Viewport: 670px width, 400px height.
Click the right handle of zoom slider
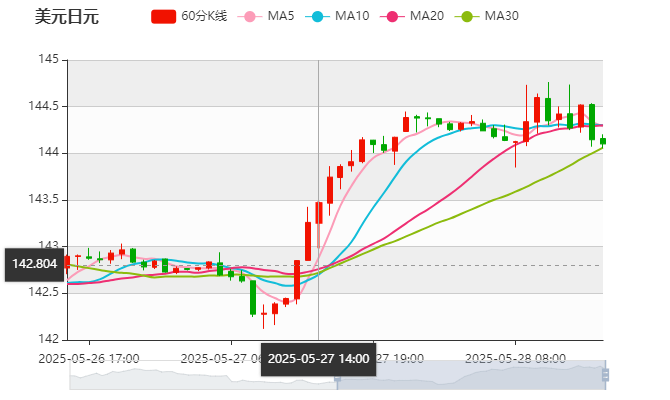pyautogui.click(x=605, y=375)
